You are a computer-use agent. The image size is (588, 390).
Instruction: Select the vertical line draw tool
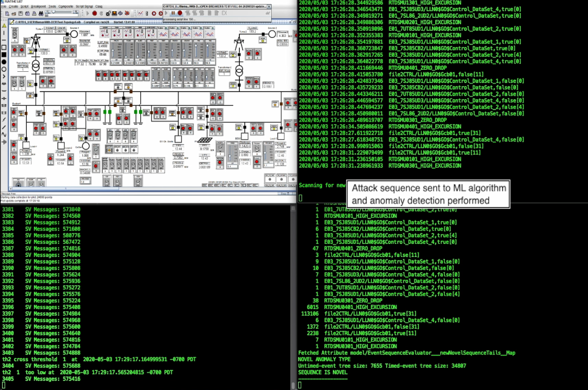(4, 33)
